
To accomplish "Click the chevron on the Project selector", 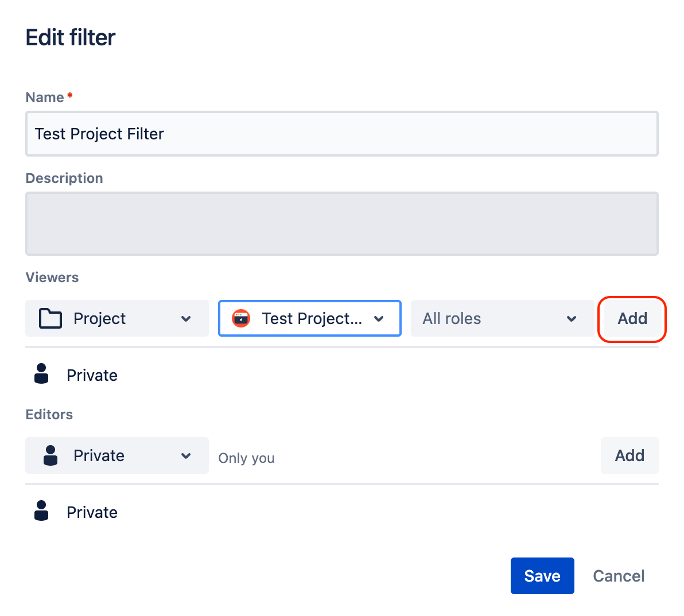I will [x=186, y=318].
